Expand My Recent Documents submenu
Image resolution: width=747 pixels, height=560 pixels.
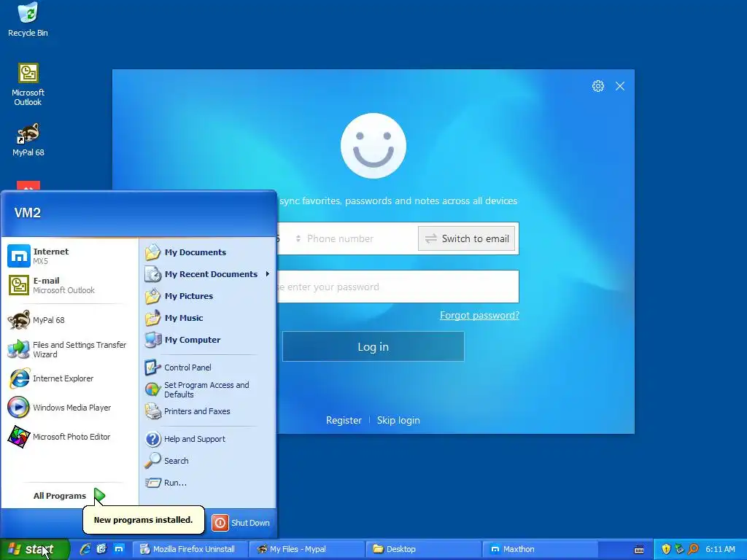click(207, 274)
